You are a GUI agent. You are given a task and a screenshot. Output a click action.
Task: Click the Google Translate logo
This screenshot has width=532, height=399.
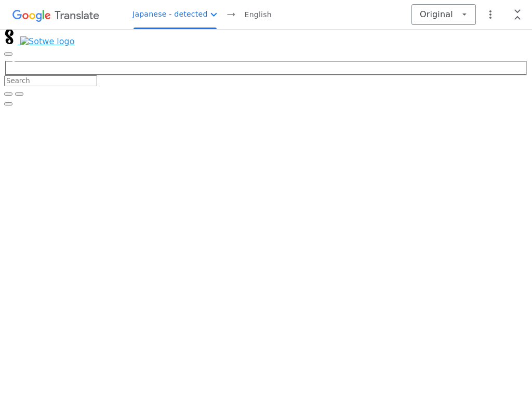click(56, 15)
